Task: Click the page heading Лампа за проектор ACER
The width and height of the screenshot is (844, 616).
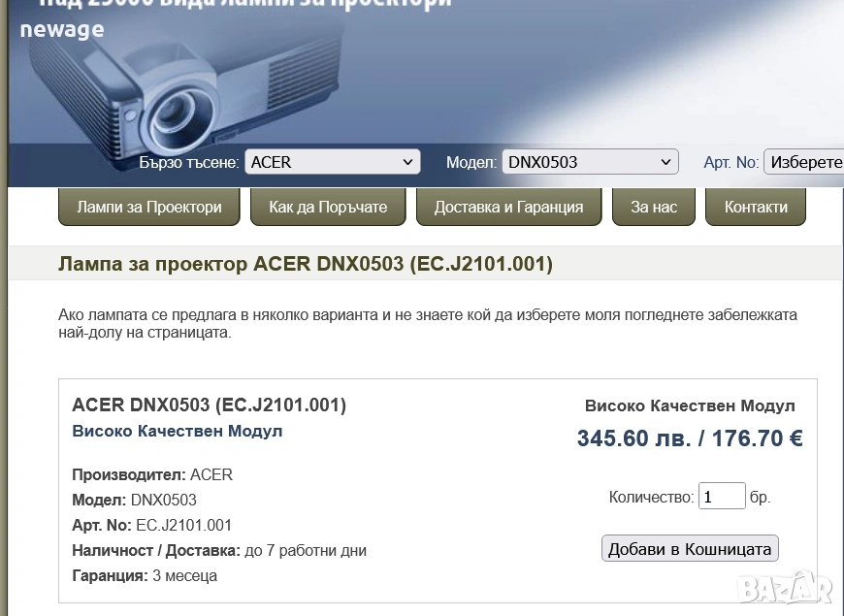Action: (306, 264)
